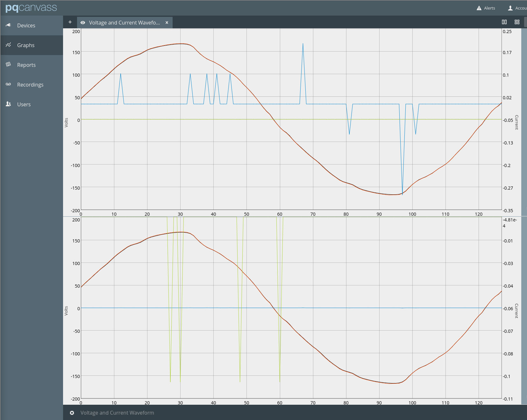Open the Graphs section from the sidebar menu
Viewport: 527px width, 420px height.
coord(26,45)
